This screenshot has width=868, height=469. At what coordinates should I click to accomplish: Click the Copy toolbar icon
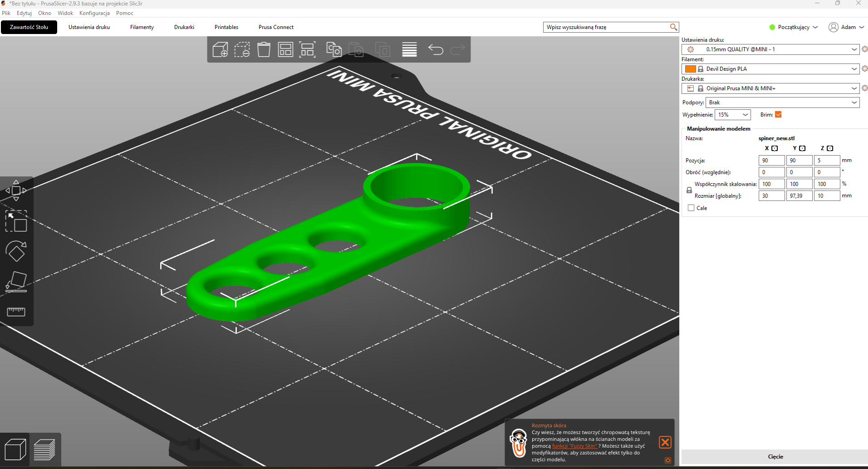(334, 49)
